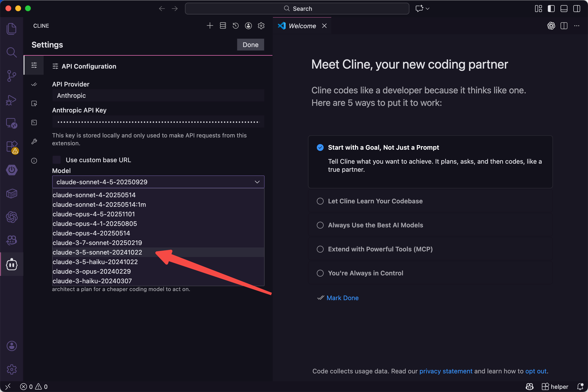The width and height of the screenshot is (588, 392).
Task: Open the ChatGPT view in activity bar
Action: pyautogui.click(x=12, y=217)
